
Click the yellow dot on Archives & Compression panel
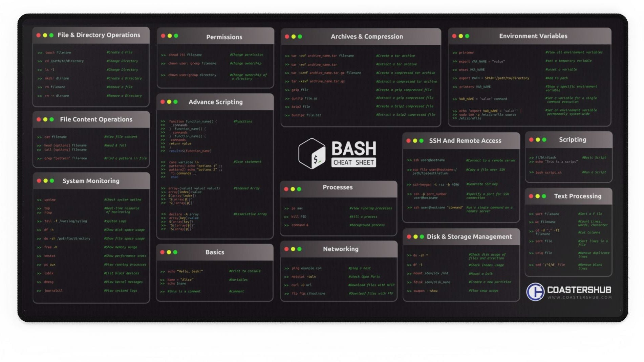[x=293, y=37]
